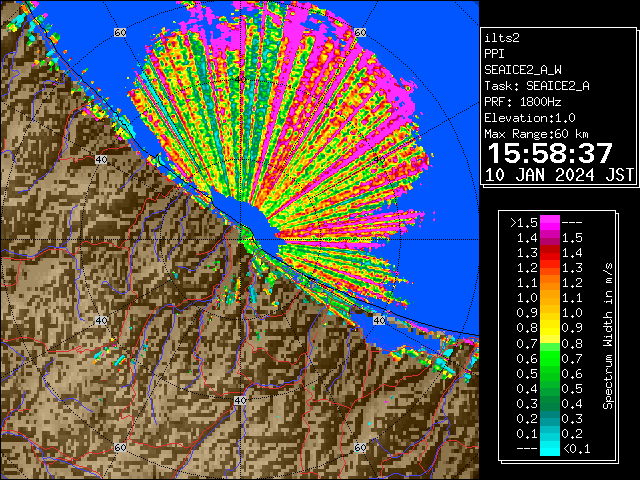
Task: Click the '<0.1' legend label
Action: [576, 449]
